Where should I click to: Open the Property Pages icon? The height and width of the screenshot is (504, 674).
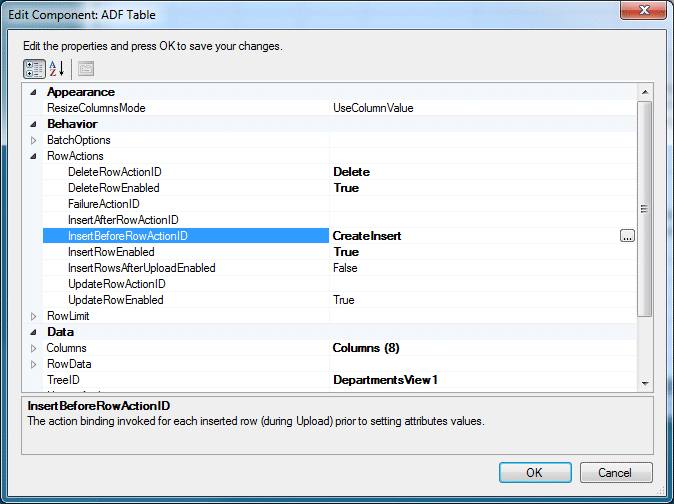click(86, 69)
